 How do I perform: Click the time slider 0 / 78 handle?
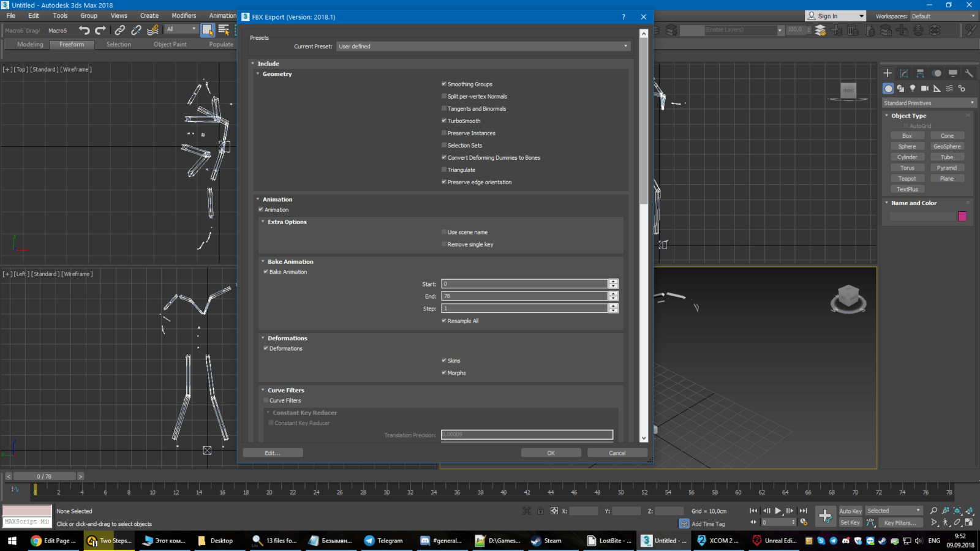[x=44, y=476]
